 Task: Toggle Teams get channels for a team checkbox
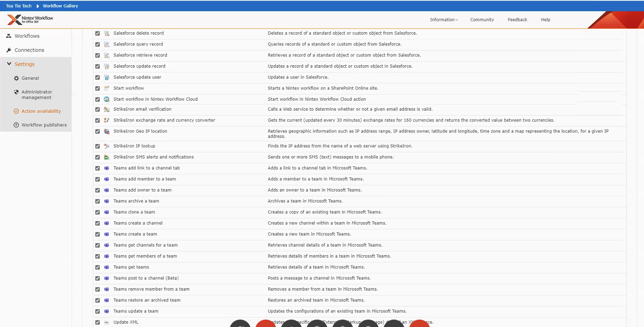98,245
